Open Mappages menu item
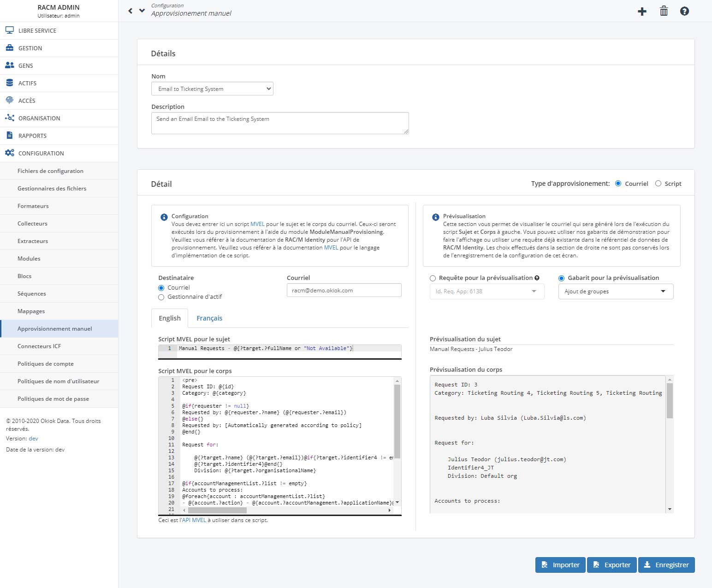This screenshot has height=588, width=712. (59, 311)
